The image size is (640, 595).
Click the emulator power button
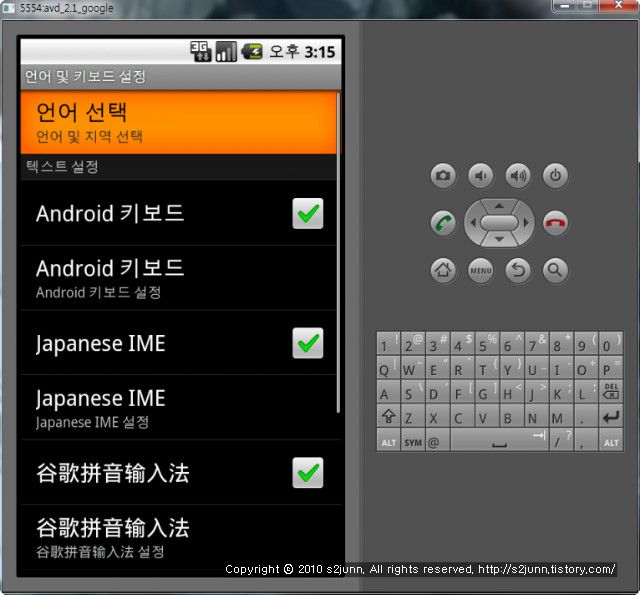tap(555, 176)
